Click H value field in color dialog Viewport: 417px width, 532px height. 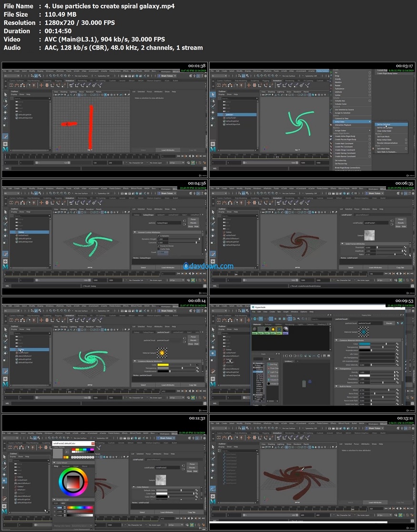(60, 508)
